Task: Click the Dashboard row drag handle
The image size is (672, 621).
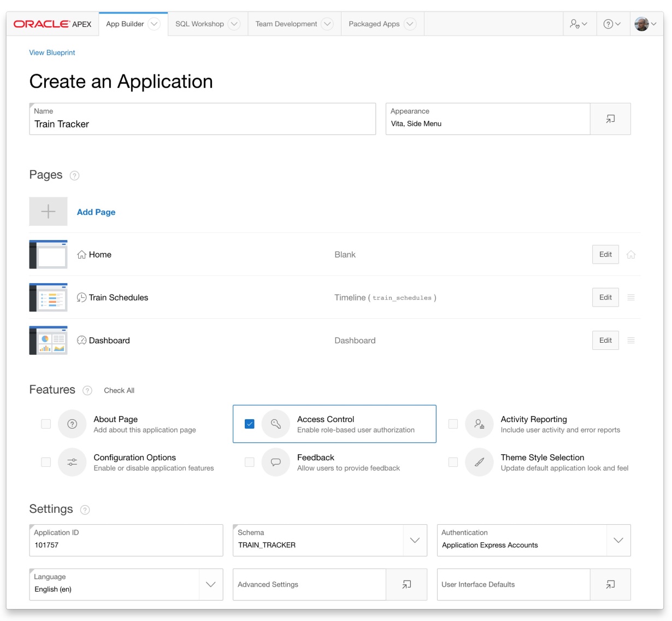Action: (x=631, y=341)
